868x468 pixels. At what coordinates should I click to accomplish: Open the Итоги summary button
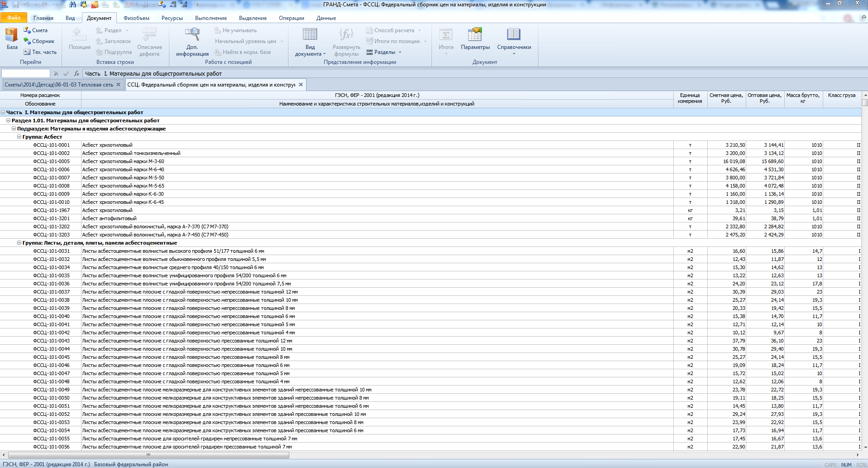pos(446,41)
